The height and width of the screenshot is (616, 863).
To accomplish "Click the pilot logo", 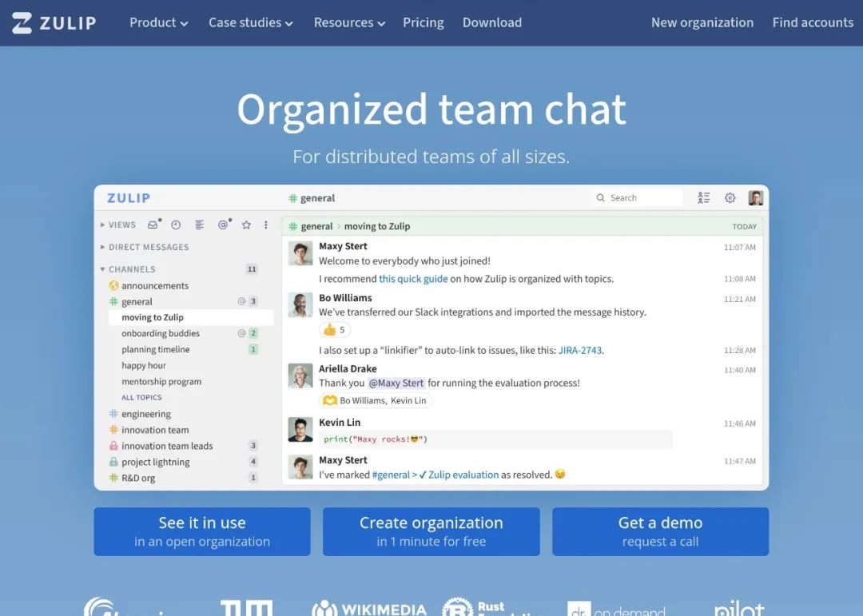I will (738, 608).
